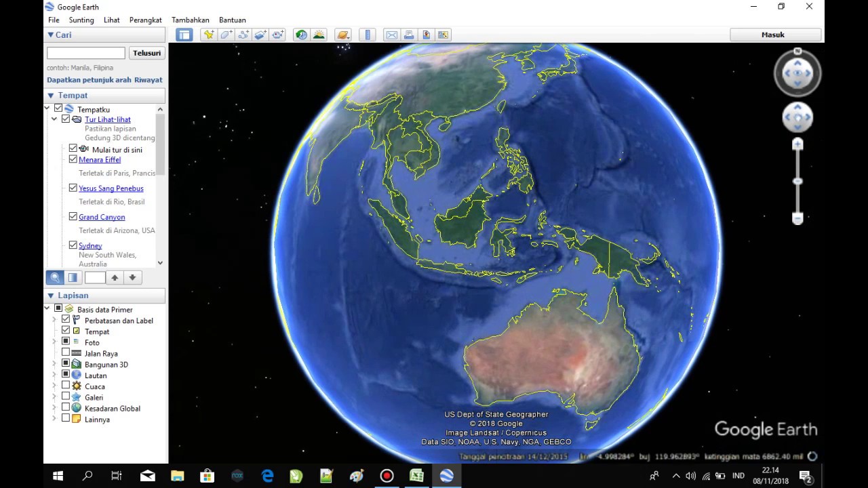Screen dimensions: 868x488
Task: Click the search magnifier button in Places panel
Action: coord(55,277)
